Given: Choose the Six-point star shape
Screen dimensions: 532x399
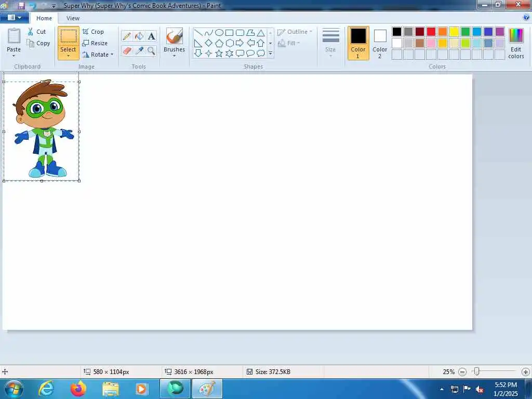Looking at the screenshot, I should point(229,54).
